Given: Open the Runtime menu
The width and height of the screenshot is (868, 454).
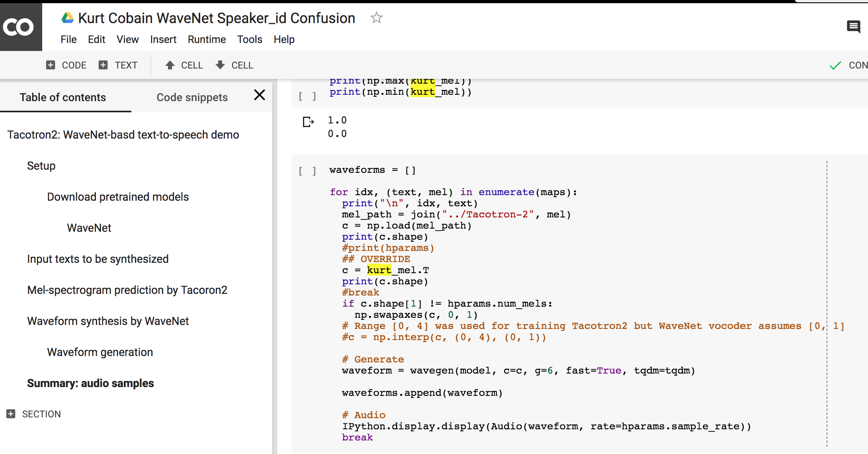Looking at the screenshot, I should click(x=207, y=39).
